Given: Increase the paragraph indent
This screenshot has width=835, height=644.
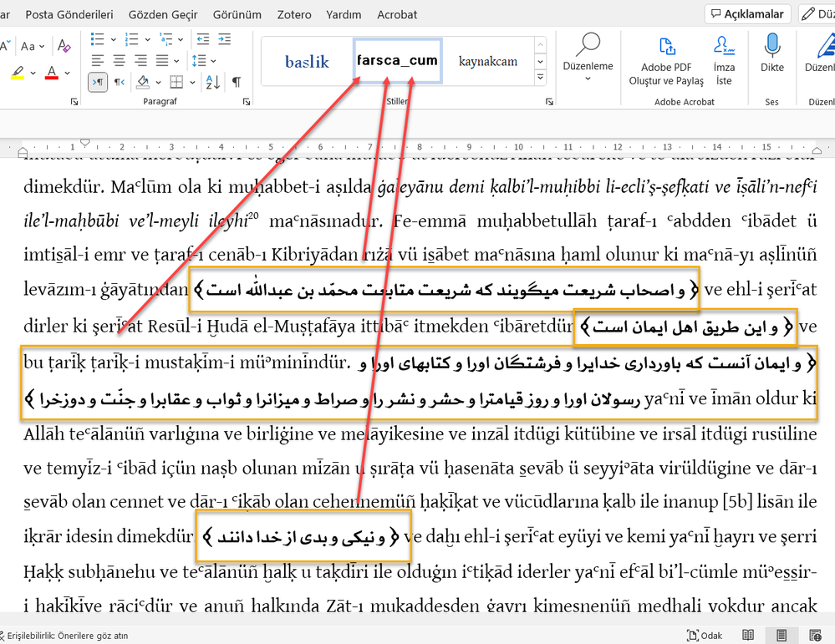Looking at the screenshot, I should pyautogui.click(x=225, y=39).
